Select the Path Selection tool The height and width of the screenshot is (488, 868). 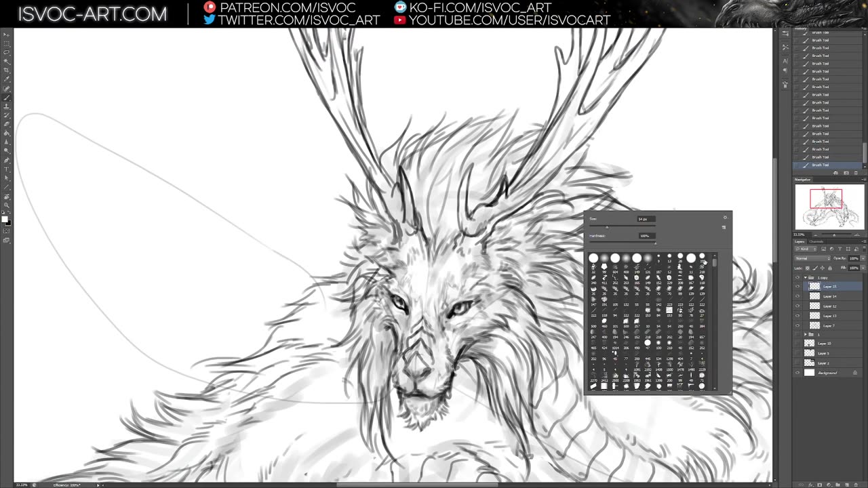(x=7, y=178)
